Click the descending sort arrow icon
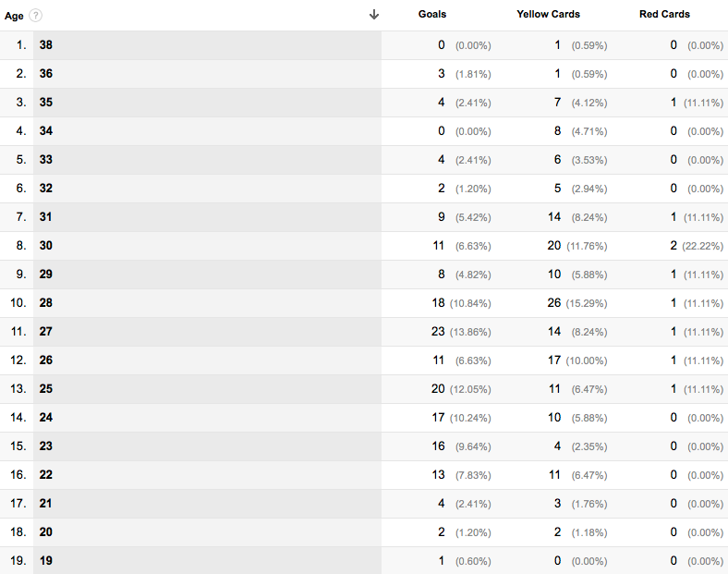The width and height of the screenshot is (728, 574). pyautogui.click(x=374, y=15)
